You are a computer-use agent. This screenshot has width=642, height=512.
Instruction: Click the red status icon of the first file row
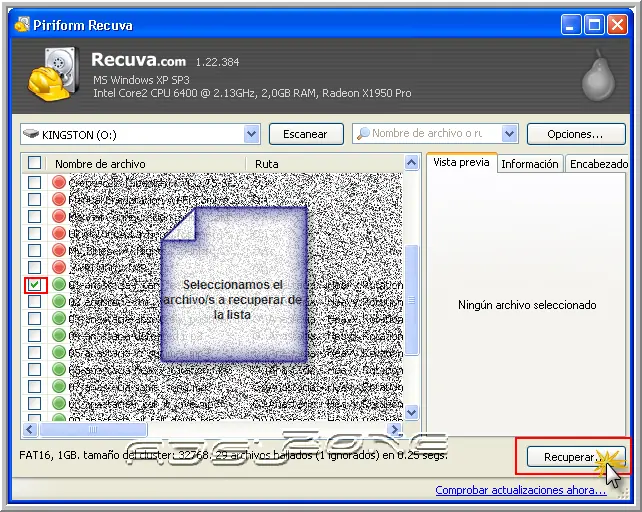pos(59,182)
